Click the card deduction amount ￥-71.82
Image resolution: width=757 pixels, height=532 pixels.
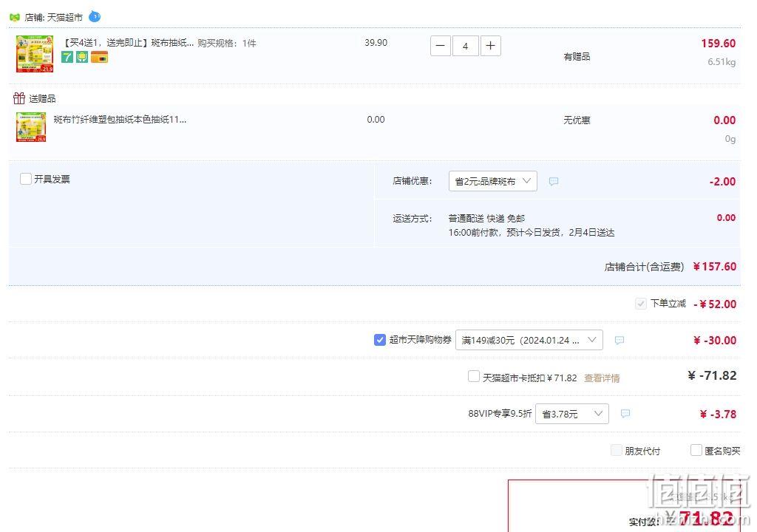(x=712, y=375)
